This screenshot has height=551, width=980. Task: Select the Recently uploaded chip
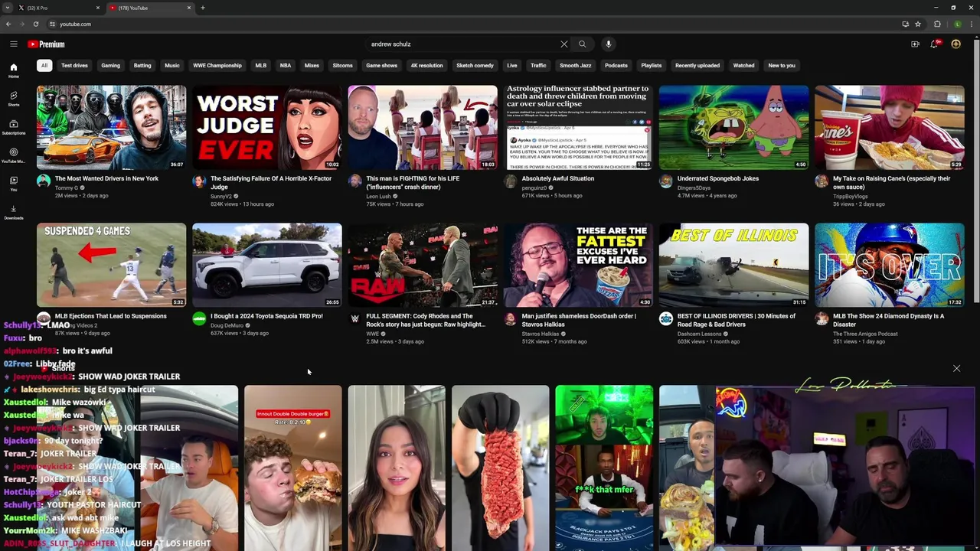click(x=697, y=66)
